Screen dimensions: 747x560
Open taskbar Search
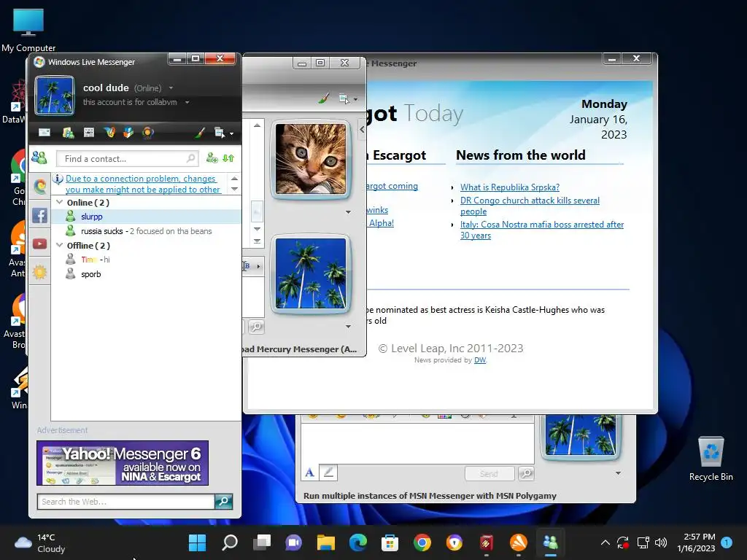tap(230, 542)
